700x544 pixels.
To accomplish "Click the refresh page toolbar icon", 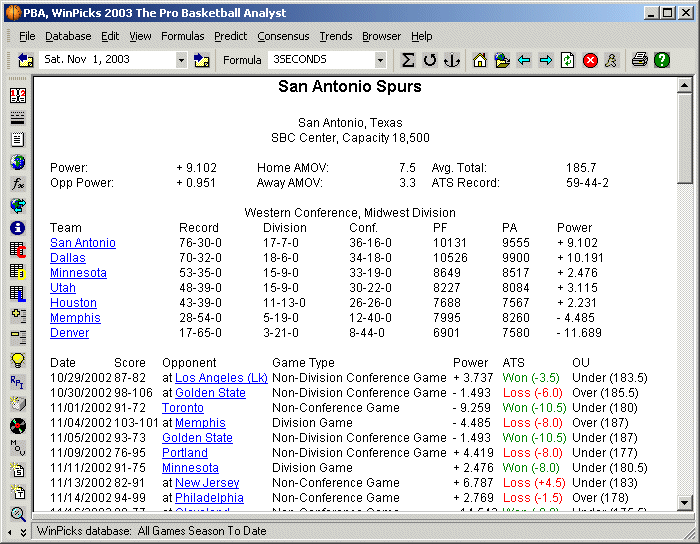I will click(567, 60).
